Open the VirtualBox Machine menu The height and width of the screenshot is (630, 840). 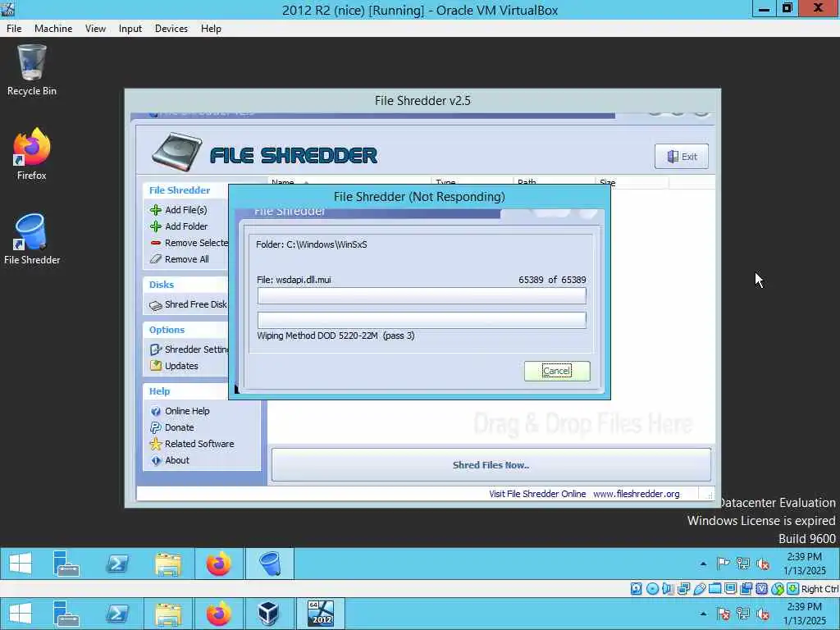pos(53,29)
